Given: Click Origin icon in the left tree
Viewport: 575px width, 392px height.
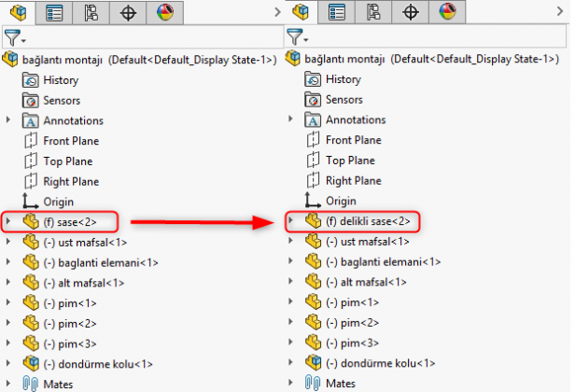Looking at the screenshot, I should (x=30, y=202).
